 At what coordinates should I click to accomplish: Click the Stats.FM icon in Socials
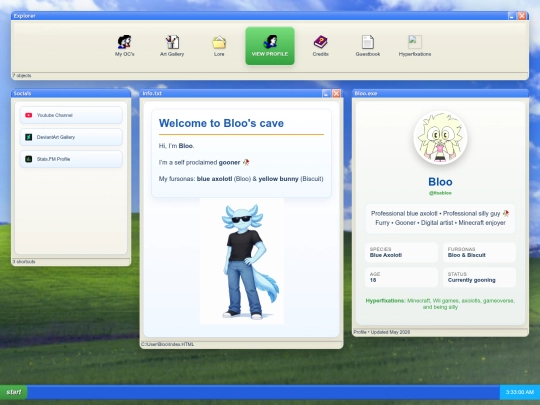click(x=29, y=159)
